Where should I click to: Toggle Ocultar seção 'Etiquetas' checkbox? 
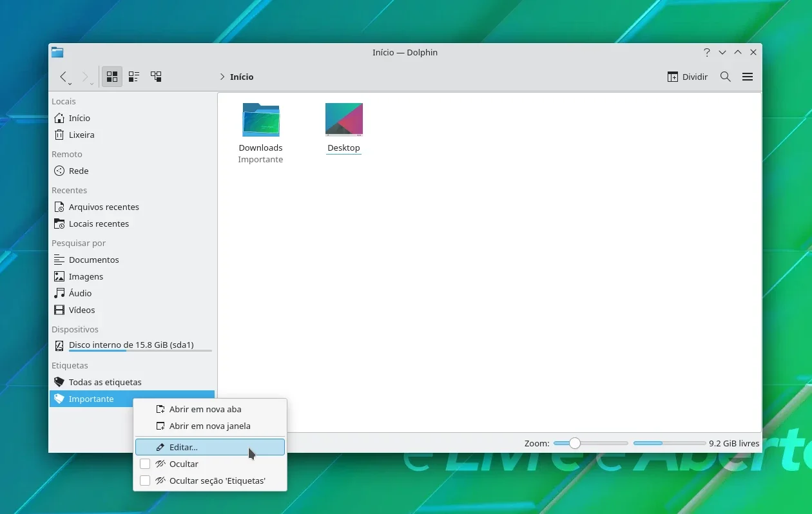[145, 481]
